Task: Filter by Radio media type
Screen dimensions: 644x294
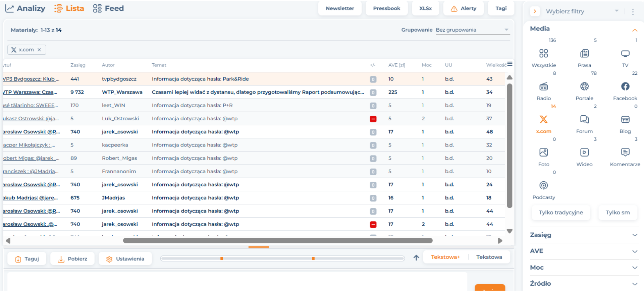Action: [543, 86]
